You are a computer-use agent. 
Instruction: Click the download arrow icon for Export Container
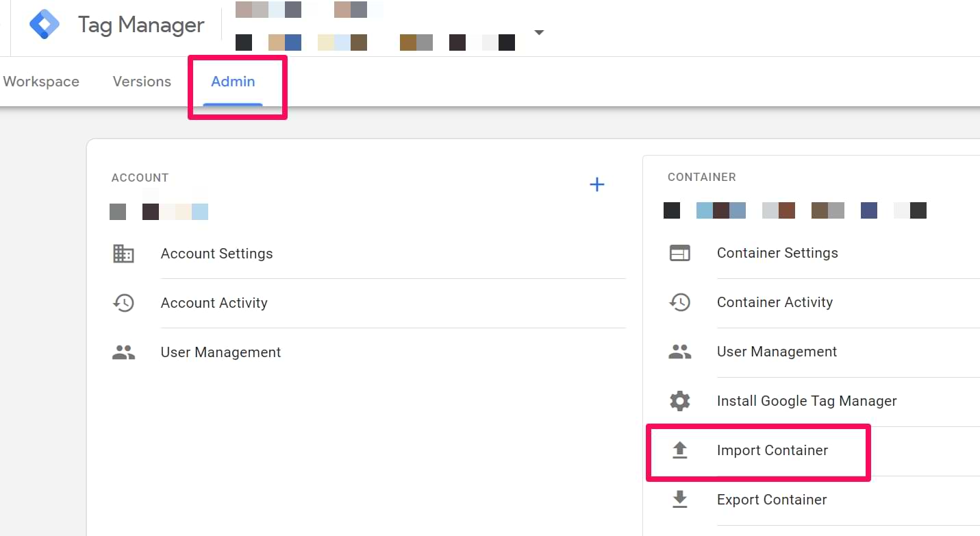tap(679, 500)
